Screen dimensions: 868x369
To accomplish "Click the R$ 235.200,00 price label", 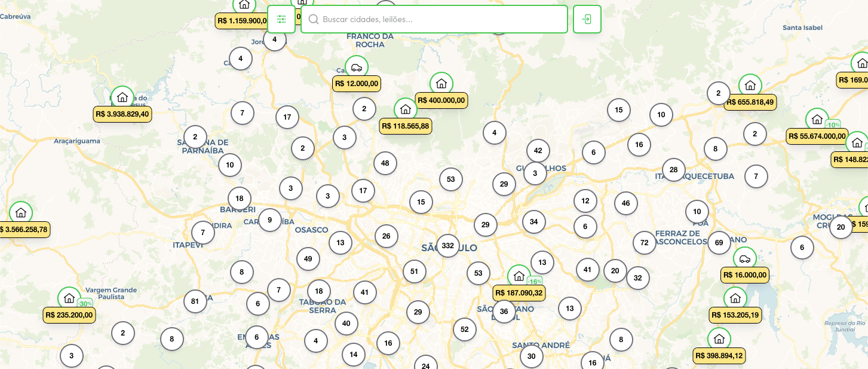I will coord(69,315).
